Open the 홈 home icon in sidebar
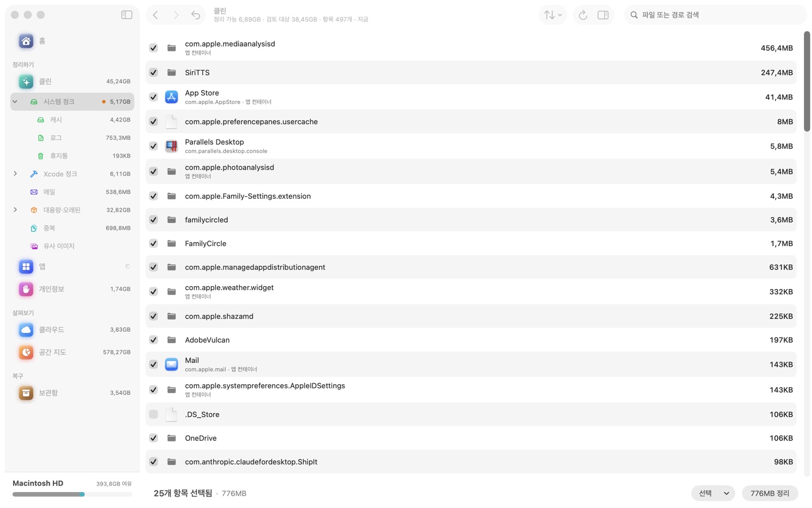Image resolution: width=812 pixels, height=508 pixels. (26, 41)
